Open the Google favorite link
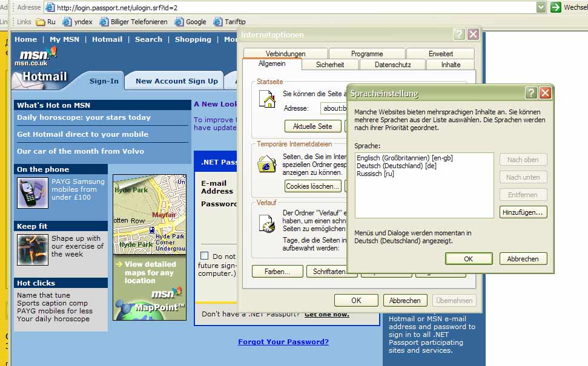The height and width of the screenshot is (366, 588). 191,22
